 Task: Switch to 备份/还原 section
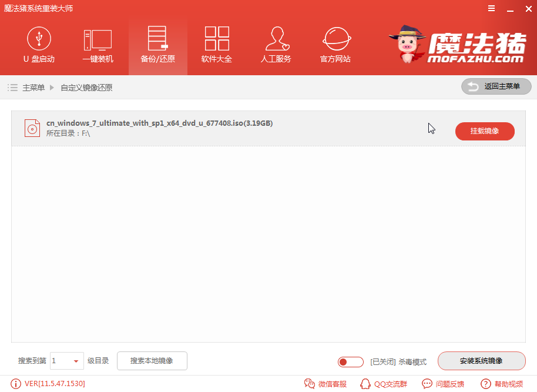pos(157,45)
